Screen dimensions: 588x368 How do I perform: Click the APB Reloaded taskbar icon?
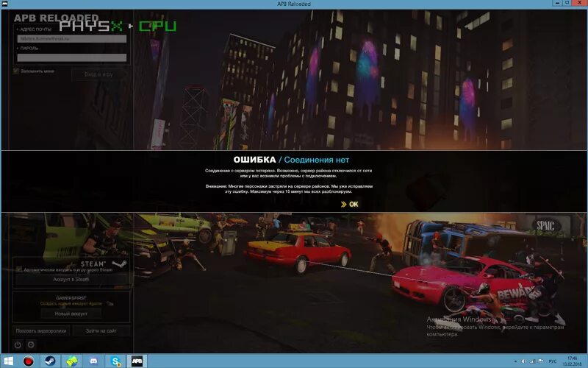pyautogui.click(x=137, y=361)
